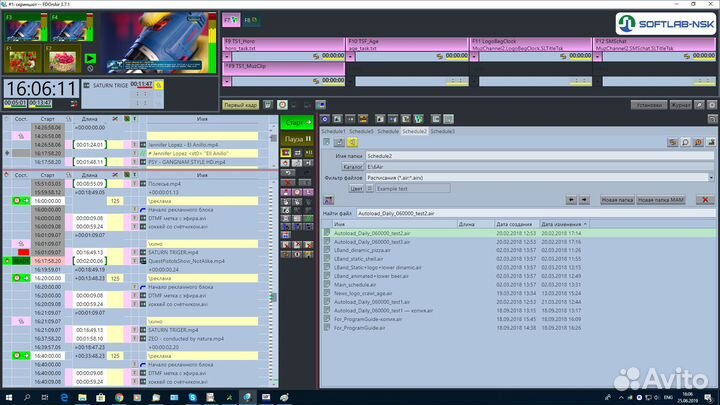Image resolution: width=720 pixels, height=405 pixels.
Task: Click the Windows Start icon in taskbar
Action: point(8,397)
